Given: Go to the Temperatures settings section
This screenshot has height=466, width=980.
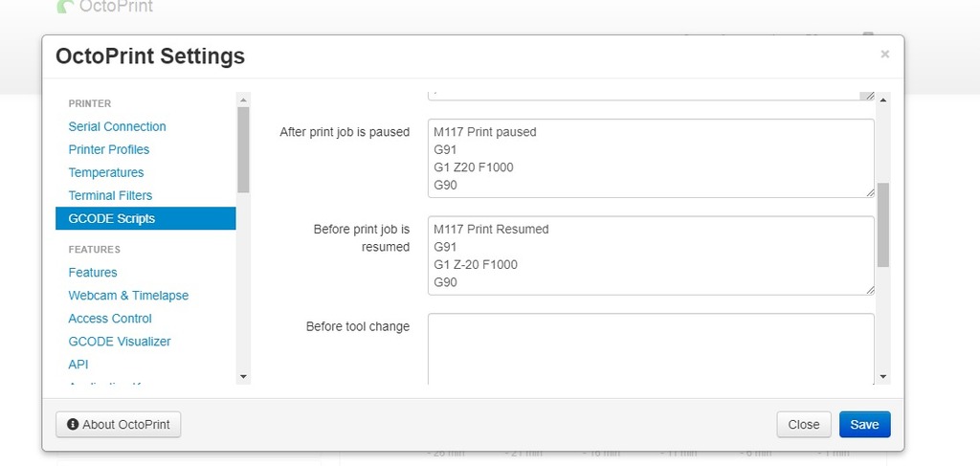Looking at the screenshot, I should coord(105,172).
